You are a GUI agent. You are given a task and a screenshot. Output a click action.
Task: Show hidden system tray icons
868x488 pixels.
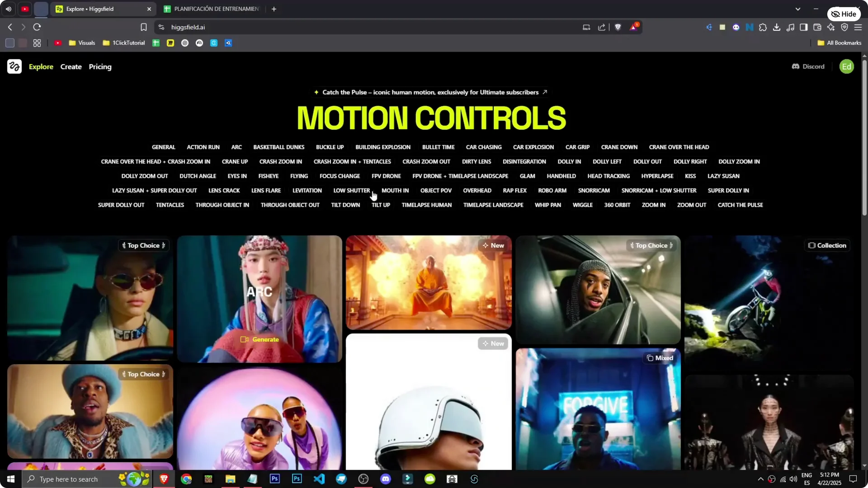point(760,479)
